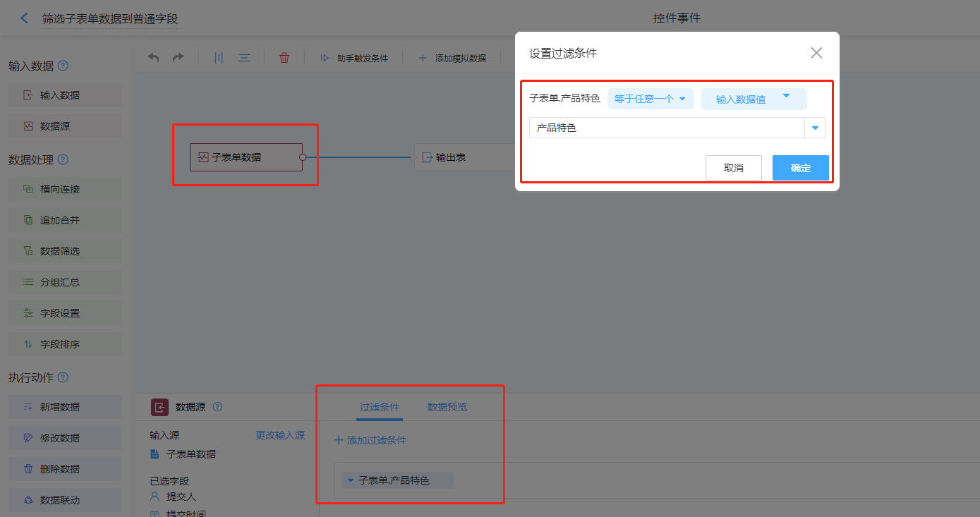Click the vertical align icon in toolbar
Screen dimensions: 980x517
219,58
